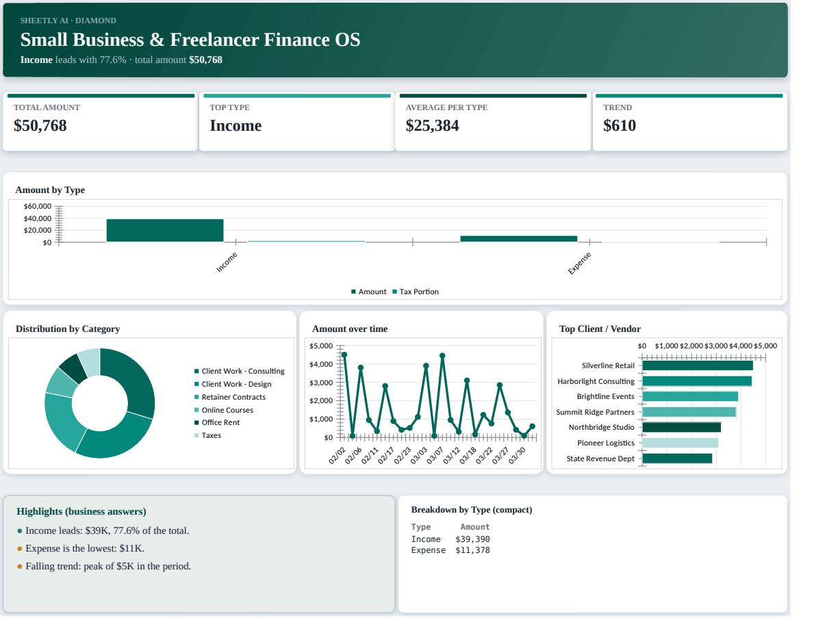Viewport: 840px width, 631px height.
Task: Click the Client Work - Design legend swatch
Action: (196, 384)
